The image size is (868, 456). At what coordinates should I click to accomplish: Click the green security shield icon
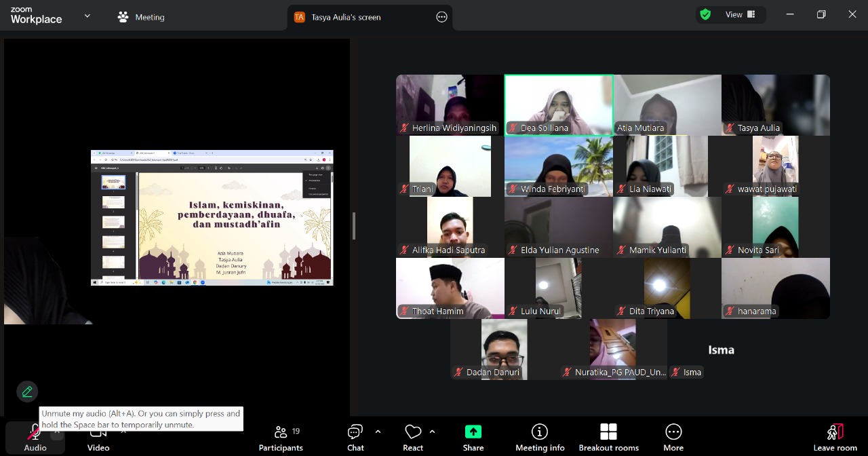(705, 14)
